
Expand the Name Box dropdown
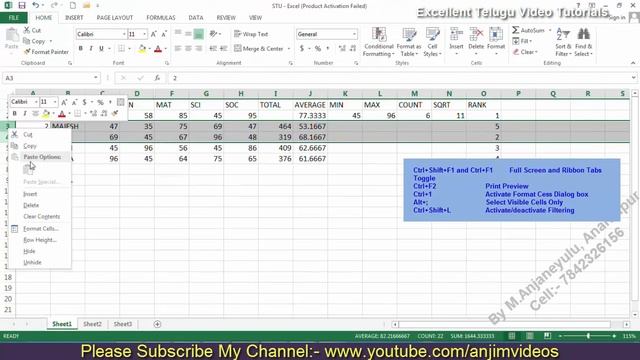96,78
